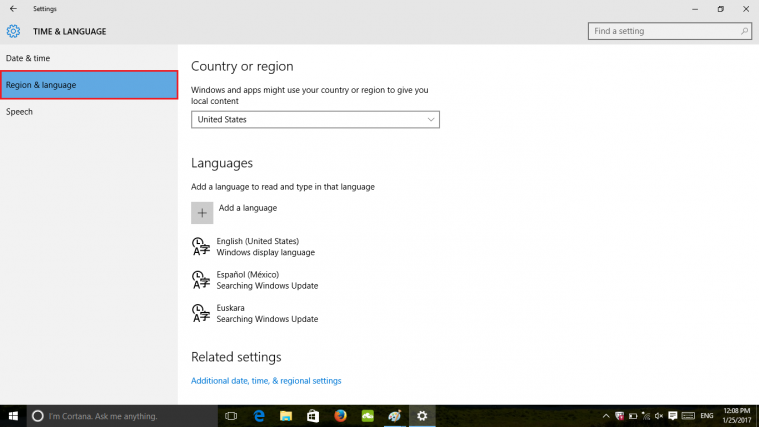Click the plus icon to add a language
The image size is (759, 427).
(x=202, y=213)
